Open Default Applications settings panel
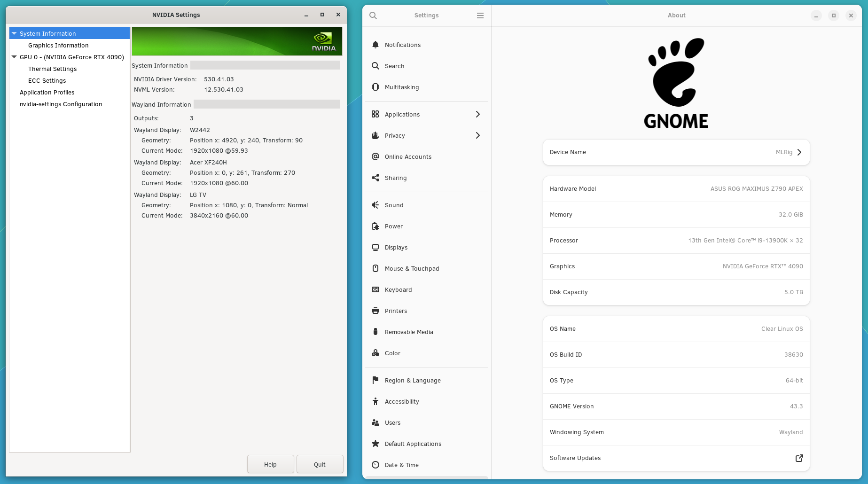Viewport: 868px width, 484px height. tap(427, 444)
